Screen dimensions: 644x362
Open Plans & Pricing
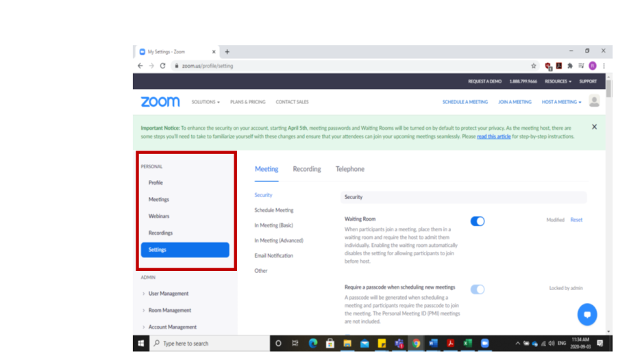pos(247,102)
